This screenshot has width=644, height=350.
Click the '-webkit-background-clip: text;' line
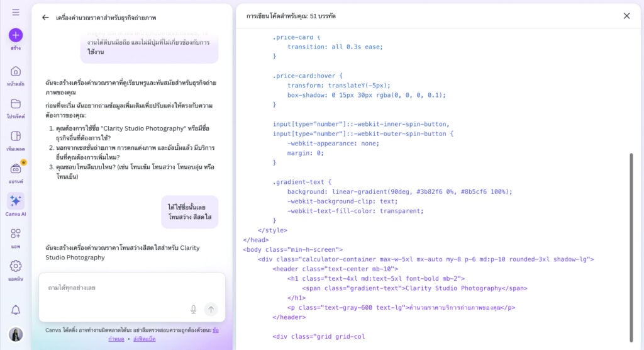point(343,201)
